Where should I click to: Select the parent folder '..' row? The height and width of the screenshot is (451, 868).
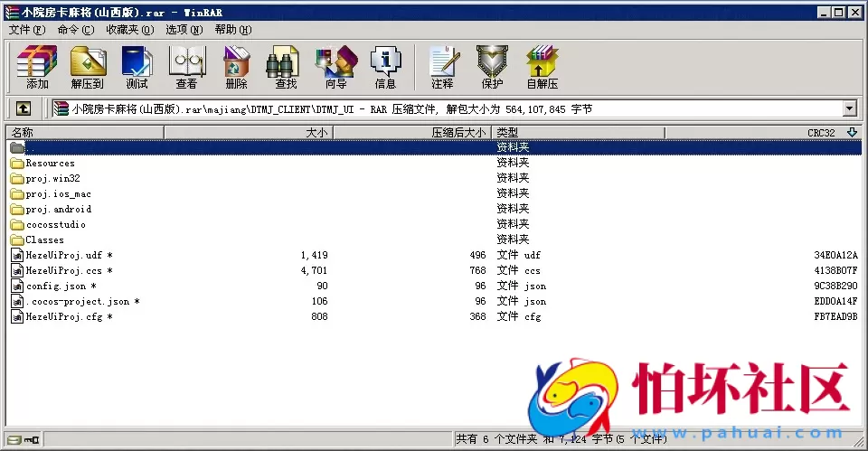(x=433, y=147)
